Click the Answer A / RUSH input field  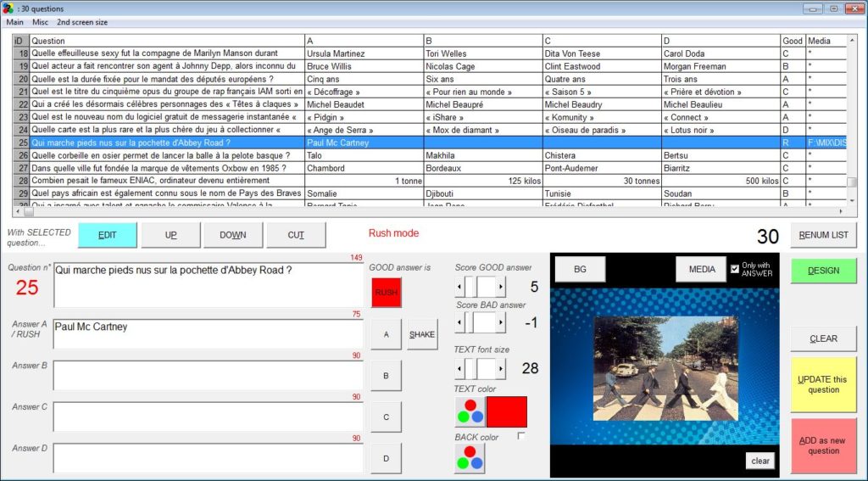click(x=209, y=333)
